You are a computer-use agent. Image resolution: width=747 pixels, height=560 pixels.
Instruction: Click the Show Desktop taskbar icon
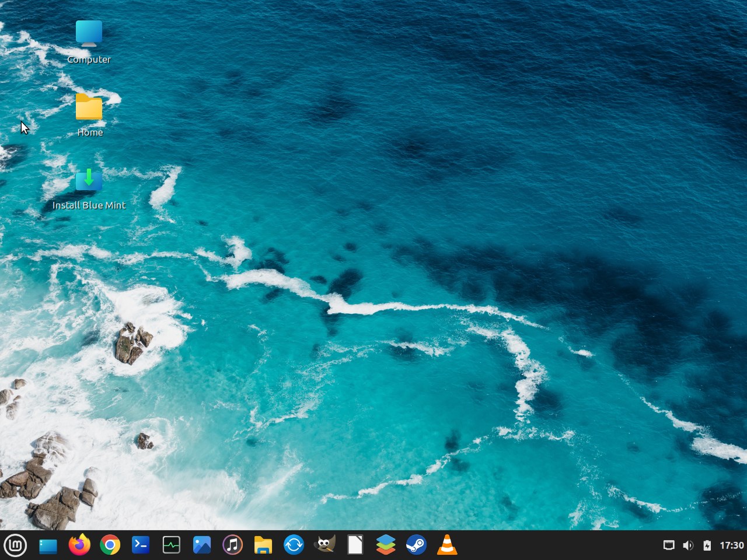48,546
